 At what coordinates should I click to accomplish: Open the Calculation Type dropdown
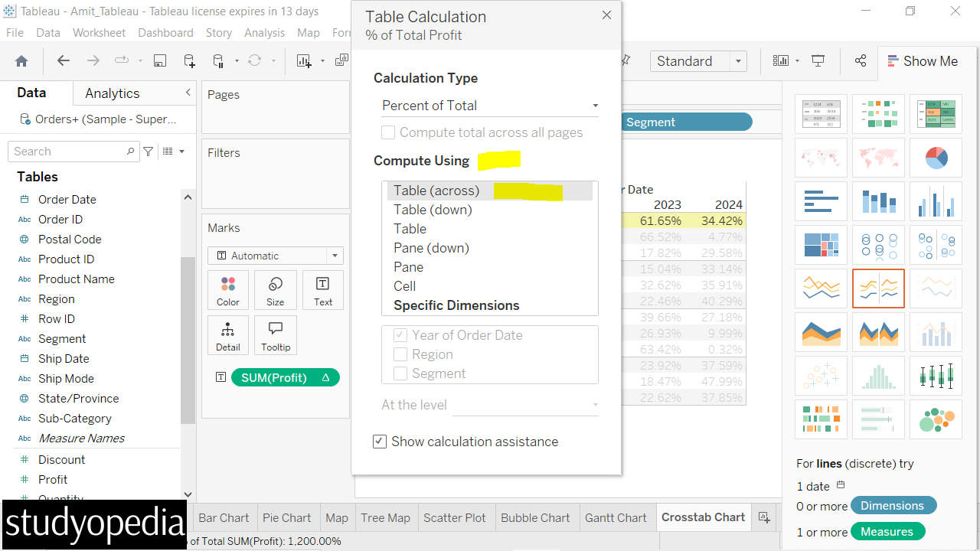click(x=490, y=106)
